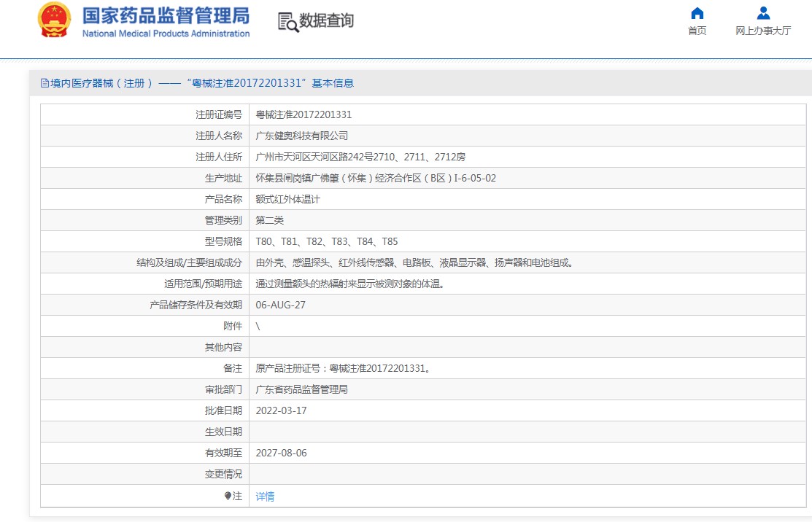Open the 首页 home icon
812x522 pixels.
coord(697,13)
